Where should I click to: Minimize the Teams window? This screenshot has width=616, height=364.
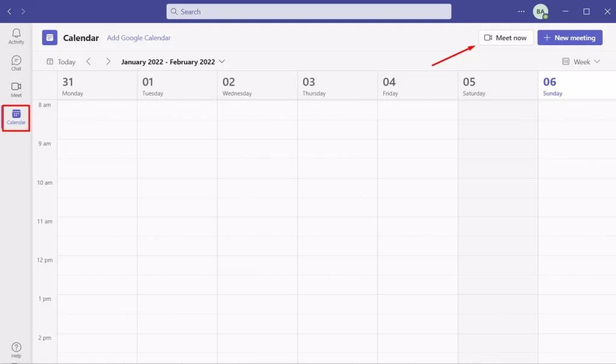click(x=565, y=11)
